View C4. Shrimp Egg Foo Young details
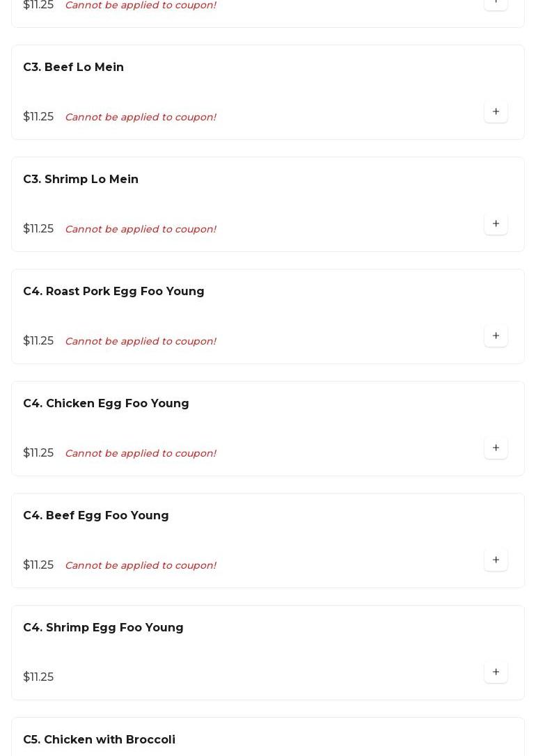The image size is (536, 756). click(103, 628)
